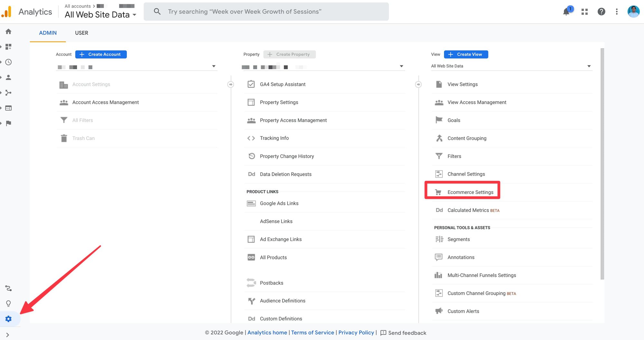Click the Ecommerce Settings cart icon
644x340 pixels.
tap(438, 192)
